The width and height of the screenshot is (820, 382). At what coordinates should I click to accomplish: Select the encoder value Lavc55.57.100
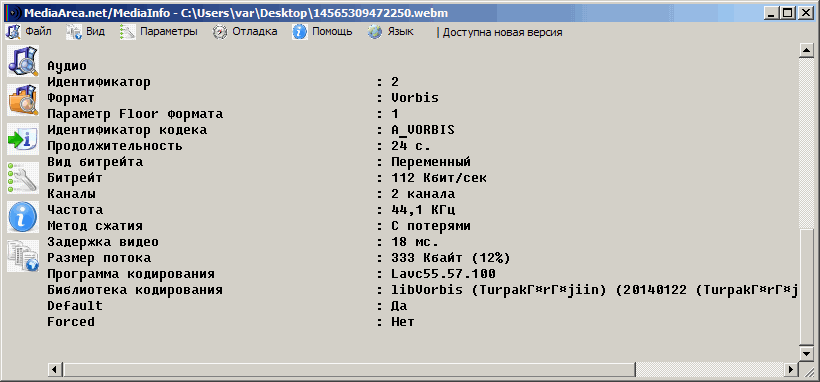[443, 274]
